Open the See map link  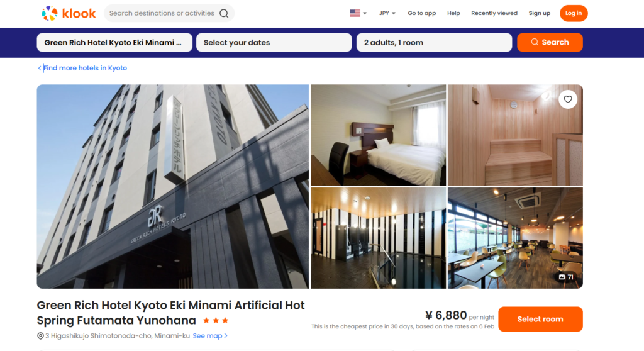(210, 336)
